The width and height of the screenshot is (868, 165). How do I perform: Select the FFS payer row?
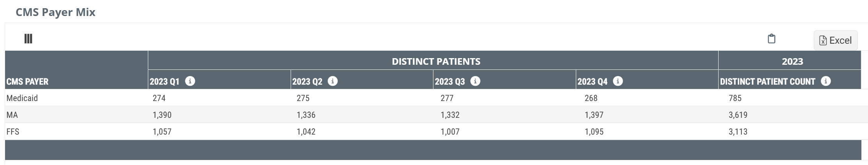pos(13,131)
